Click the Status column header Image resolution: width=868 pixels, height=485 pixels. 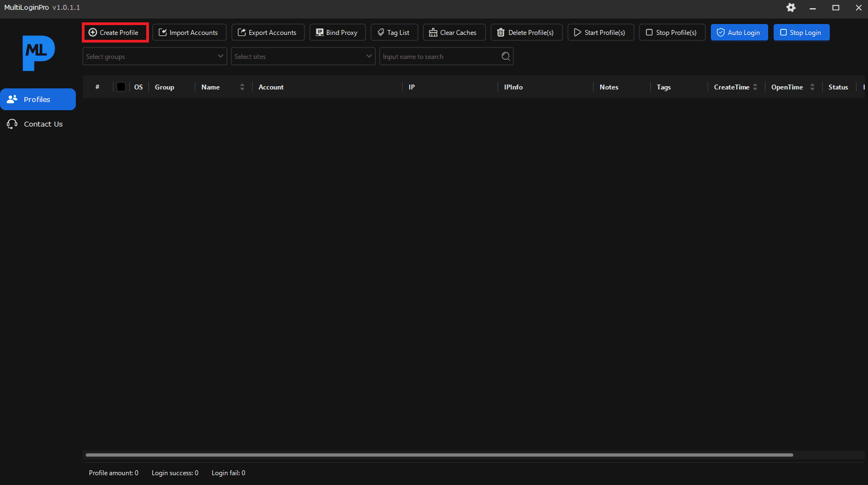click(838, 87)
